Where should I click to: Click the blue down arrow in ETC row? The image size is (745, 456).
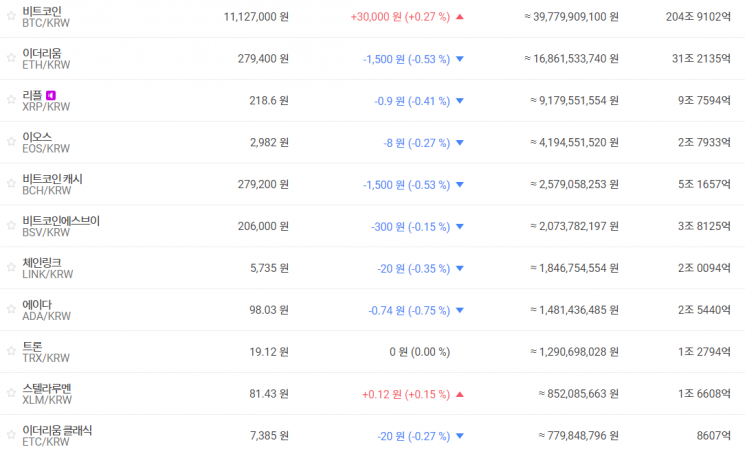click(459, 436)
